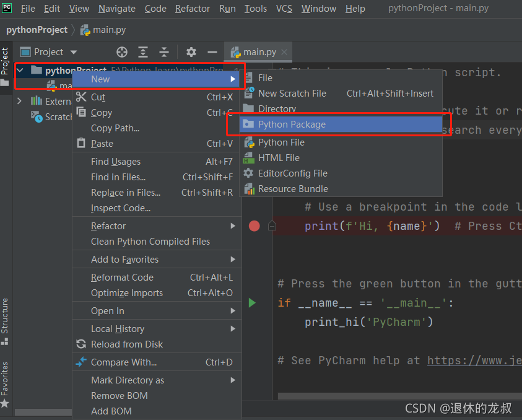
Task: Click the green run arrow in gutter
Action: (x=252, y=303)
